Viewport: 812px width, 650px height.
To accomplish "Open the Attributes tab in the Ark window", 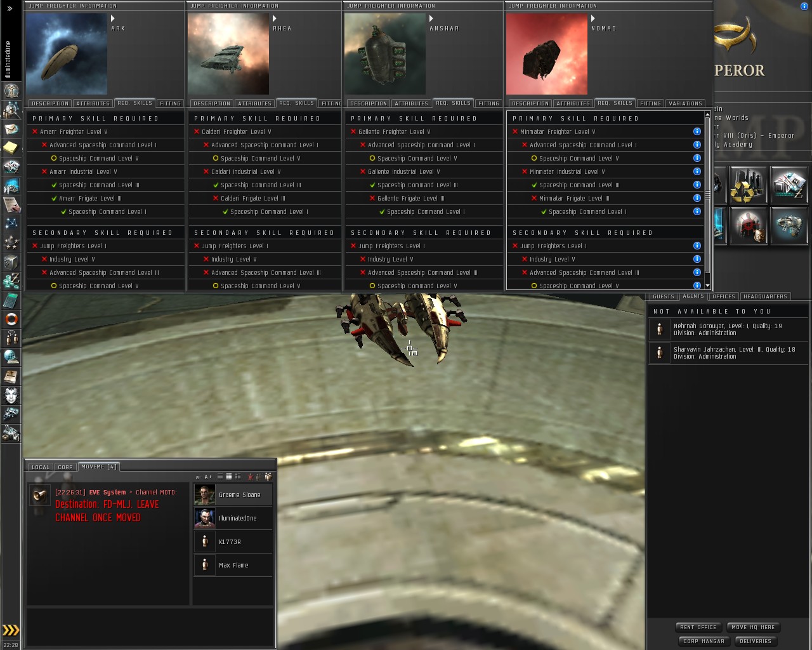I will coord(93,103).
